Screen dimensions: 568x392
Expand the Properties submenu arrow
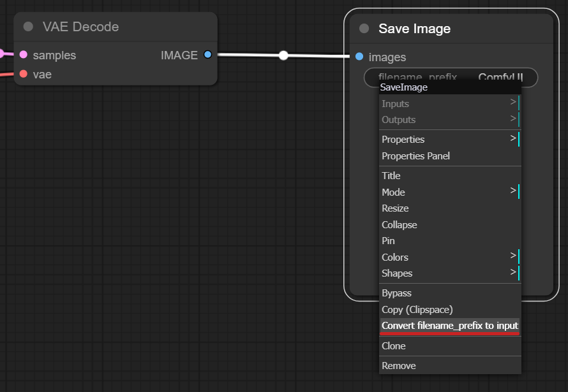[x=513, y=138]
